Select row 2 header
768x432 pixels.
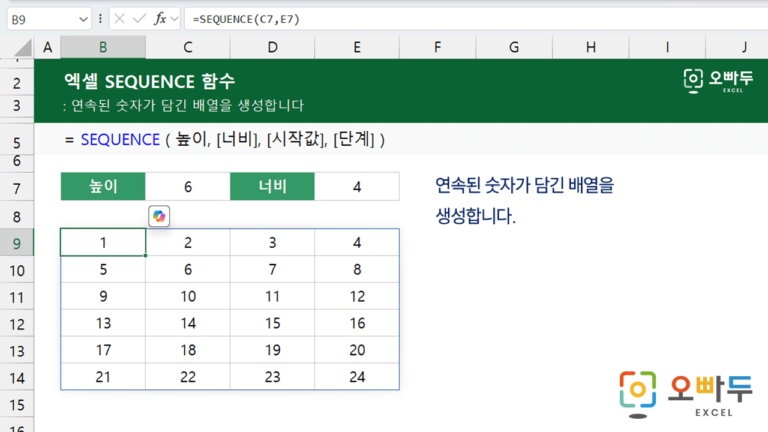tap(17, 83)
